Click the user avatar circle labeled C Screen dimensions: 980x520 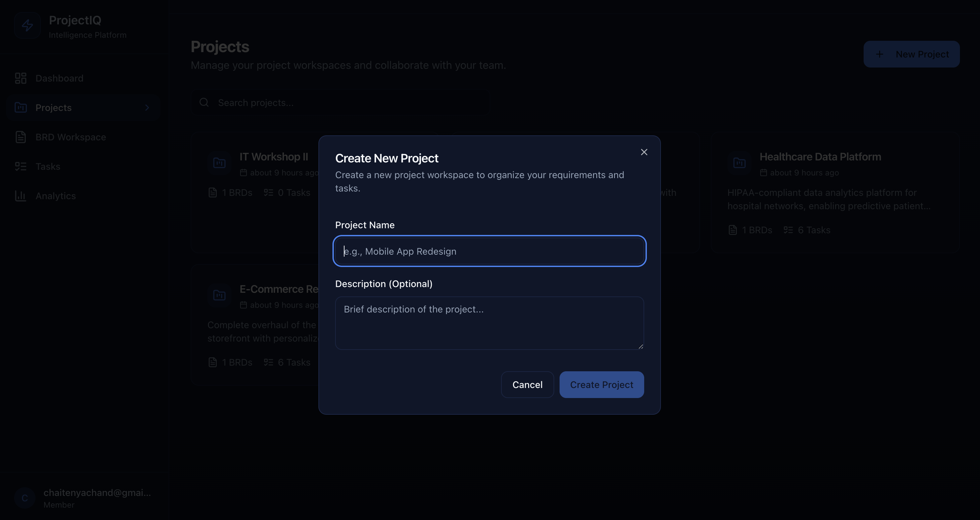(x=25, y=498)
